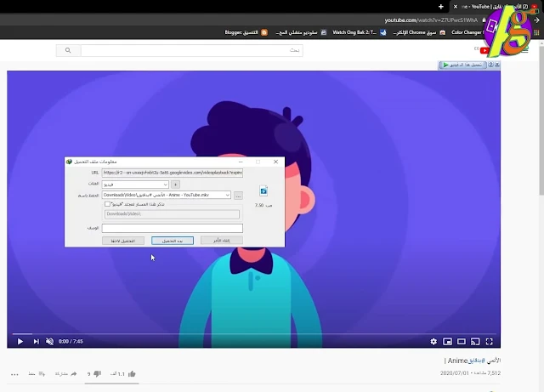The height and width of the screenshot is (392, 544).
Task: Cast the video to a TV
Action: pos(475,342)
